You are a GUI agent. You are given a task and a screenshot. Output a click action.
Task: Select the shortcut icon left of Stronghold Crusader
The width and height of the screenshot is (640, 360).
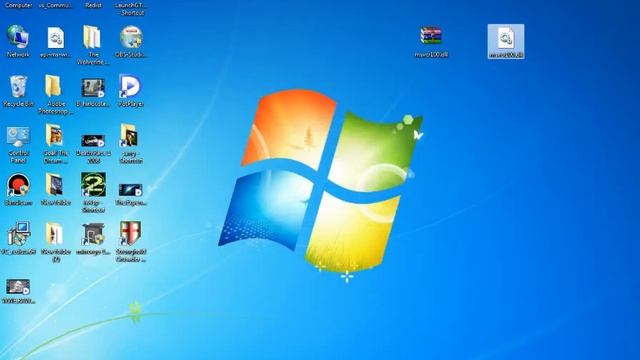coord(93,239)
